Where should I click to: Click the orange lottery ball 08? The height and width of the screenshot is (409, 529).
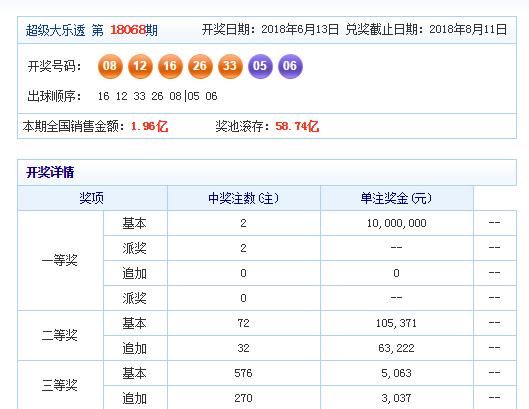110,66
